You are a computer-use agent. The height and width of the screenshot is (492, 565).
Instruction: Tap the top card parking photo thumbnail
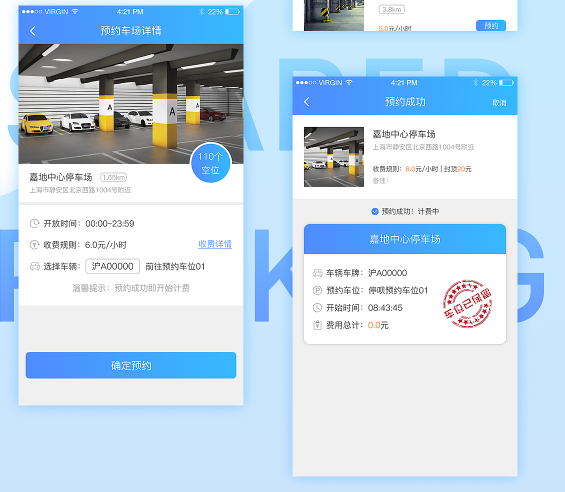(334, 15)
